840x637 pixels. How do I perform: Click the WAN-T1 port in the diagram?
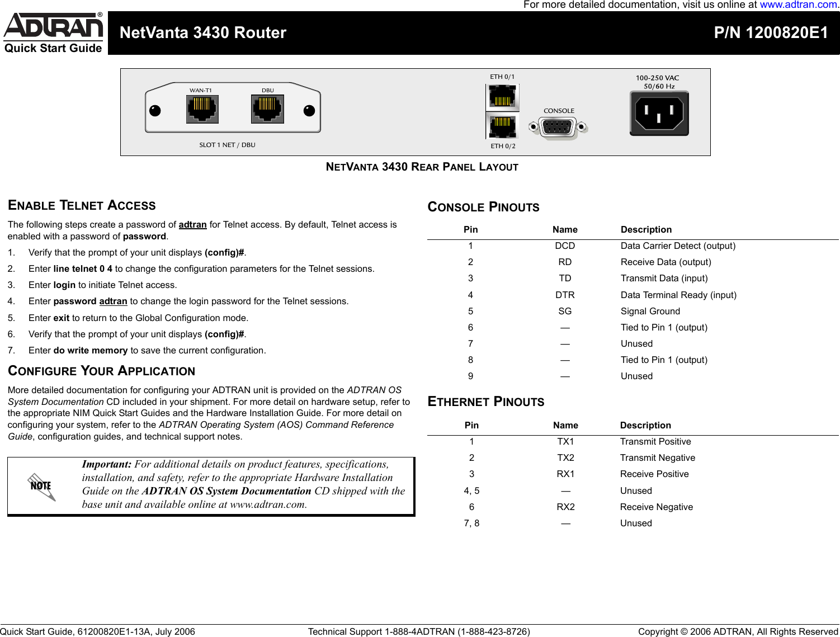point(202,109)
